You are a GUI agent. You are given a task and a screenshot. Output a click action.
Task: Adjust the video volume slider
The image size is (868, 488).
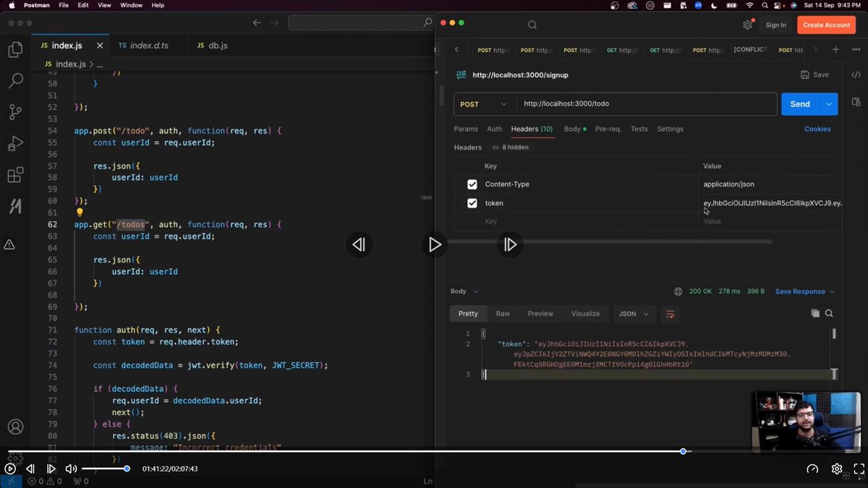(105, 468)
